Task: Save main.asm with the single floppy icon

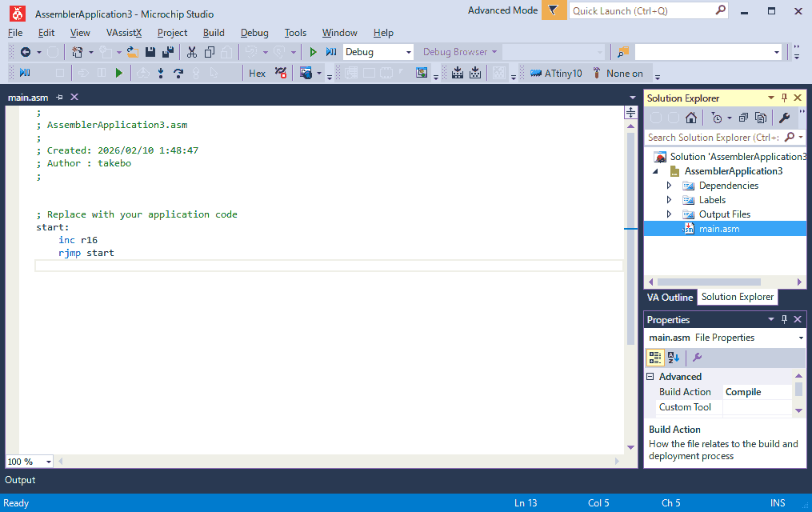Action: tap(150, 52)
